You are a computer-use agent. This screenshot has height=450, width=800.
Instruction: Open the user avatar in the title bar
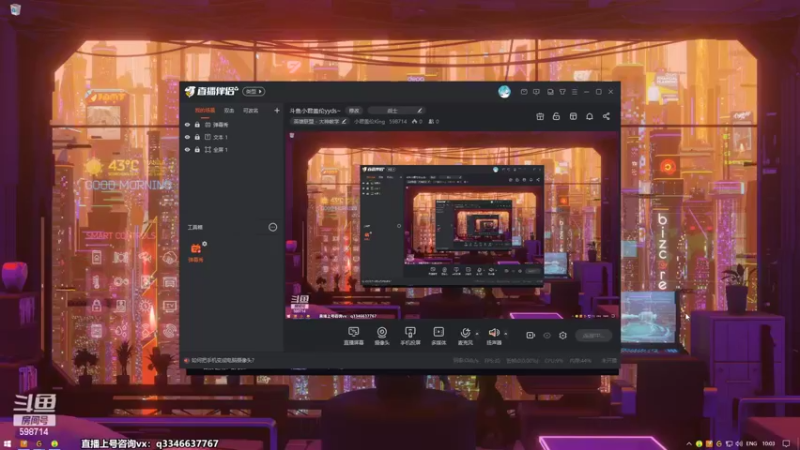[504, 91]
